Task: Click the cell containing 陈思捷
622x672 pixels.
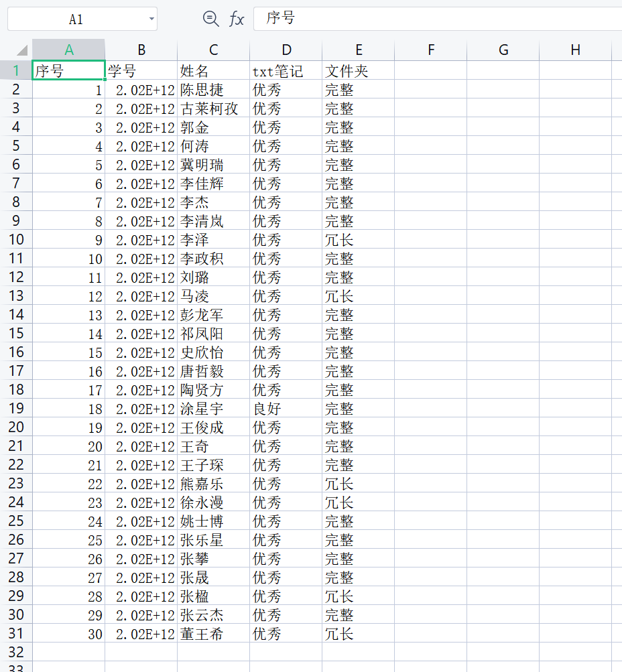Action: (212, 90)
